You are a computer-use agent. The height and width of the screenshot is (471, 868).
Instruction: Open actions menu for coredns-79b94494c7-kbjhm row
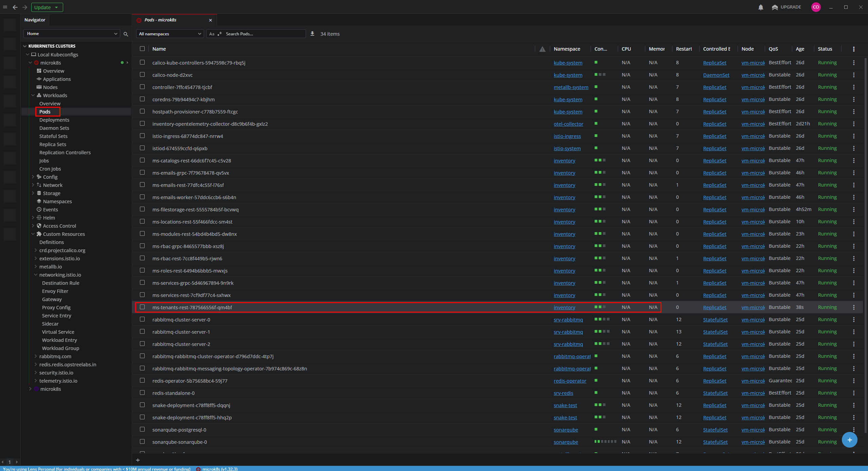point(854,99)
